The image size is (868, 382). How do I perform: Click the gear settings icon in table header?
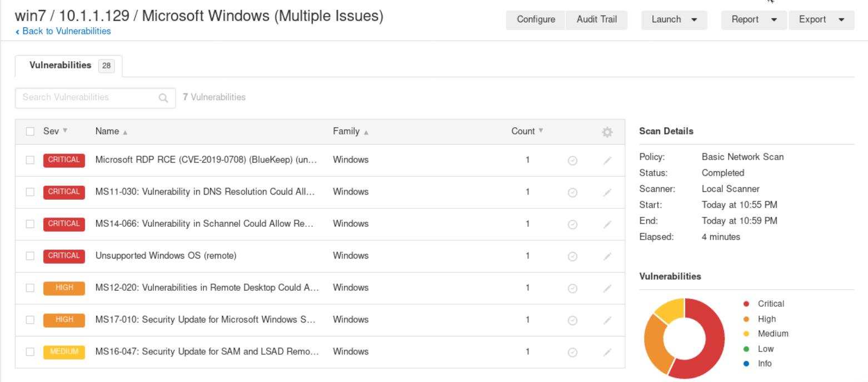point(607,132)
